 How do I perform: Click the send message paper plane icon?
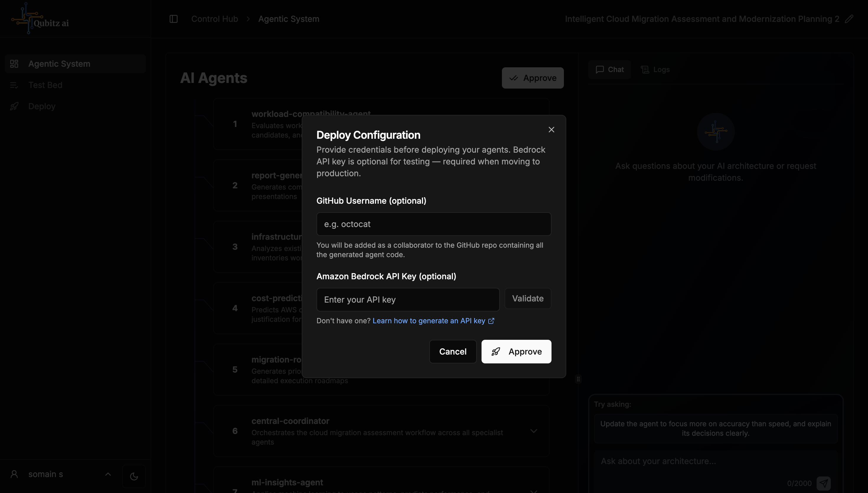823,483
